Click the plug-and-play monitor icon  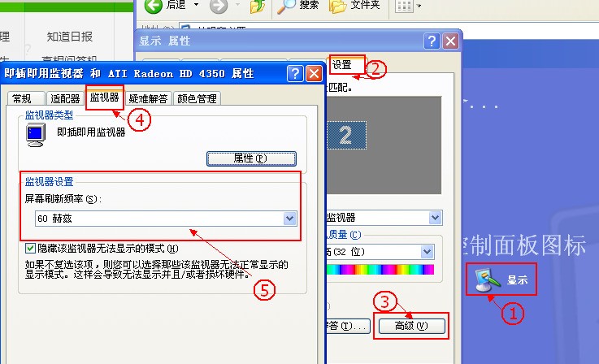(36, 134)
